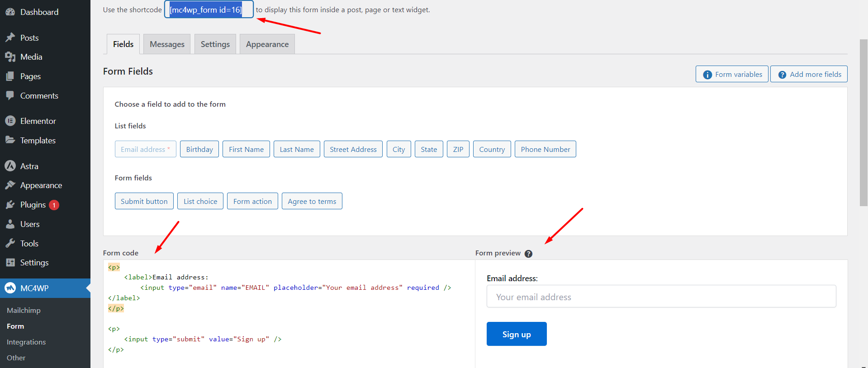
Task: Open the Form variables reference
Action: coord(731,74)
